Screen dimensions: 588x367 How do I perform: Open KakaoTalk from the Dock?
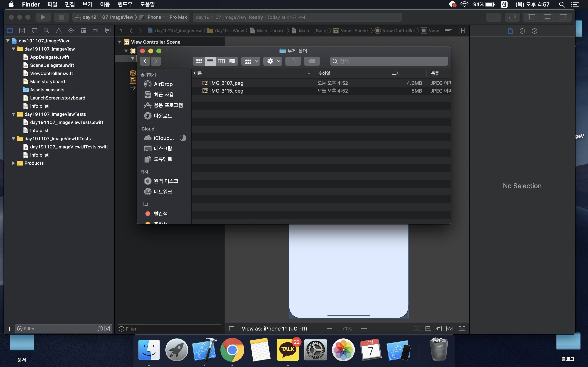coord(288,350)
